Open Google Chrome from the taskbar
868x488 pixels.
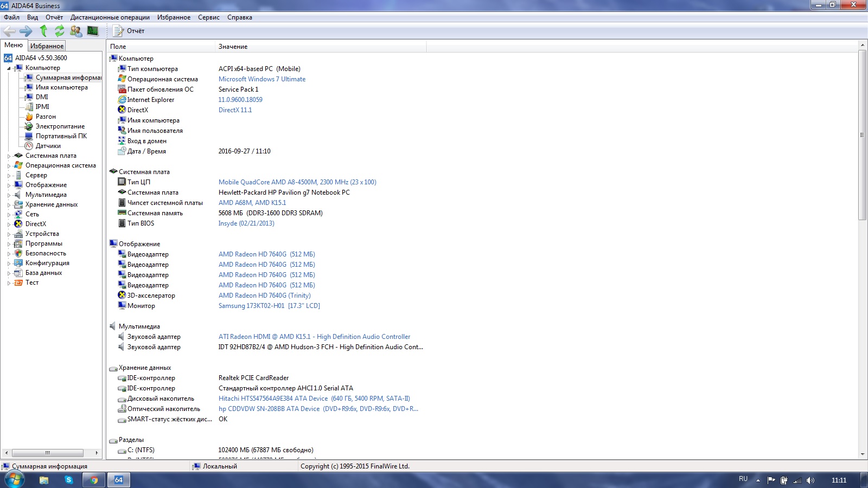(x=94, y=480)
